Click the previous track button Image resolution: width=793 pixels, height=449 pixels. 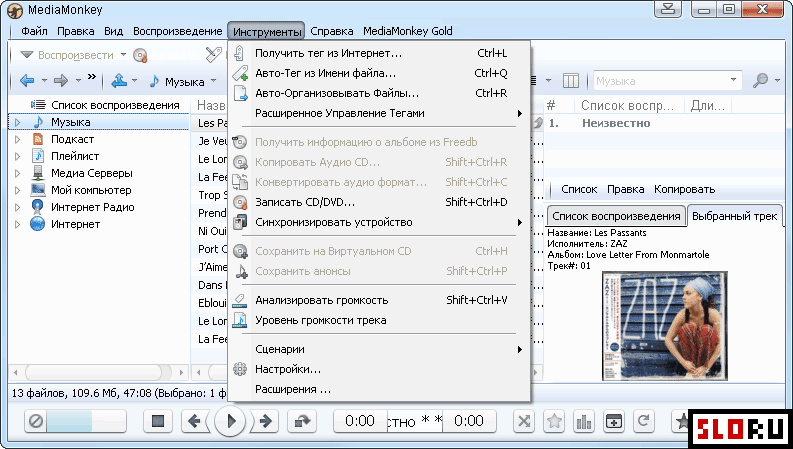click(x=194, y=421)
